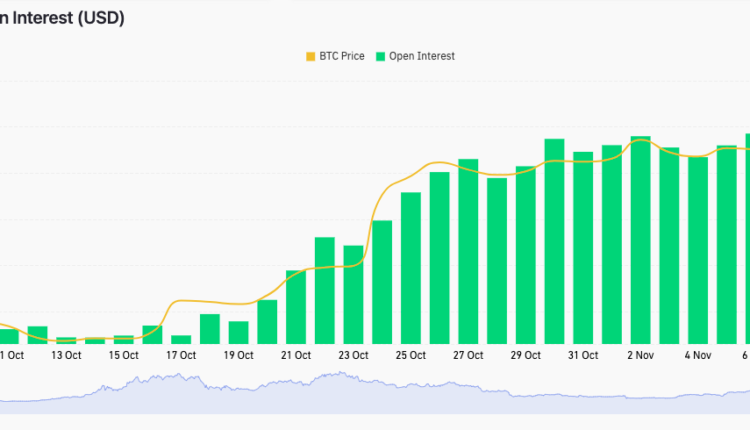Click the Open Interest bar for 2 Nov
Image resolution: width=750 pixels, height=430 pixels.
pos(640,240)
